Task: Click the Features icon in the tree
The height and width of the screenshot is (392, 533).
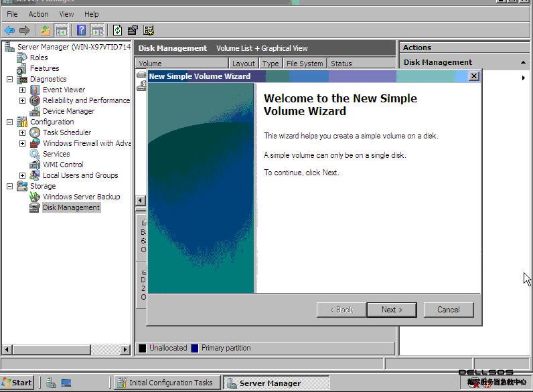Action: (21, 68)
